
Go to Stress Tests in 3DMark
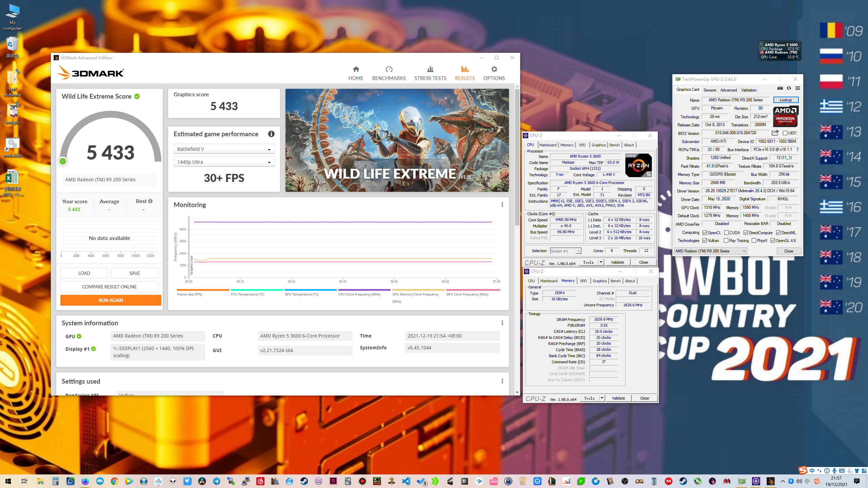(x=430, y=73)
